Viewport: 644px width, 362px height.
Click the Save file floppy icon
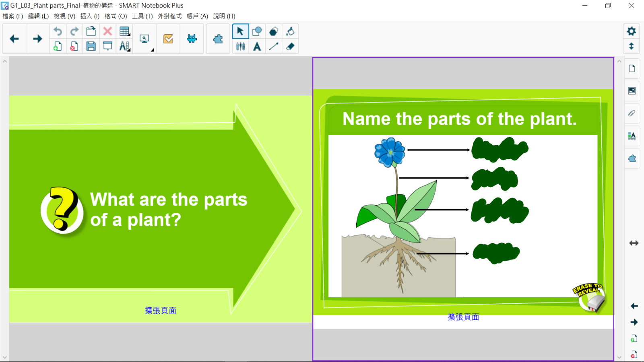click(91, 47)
